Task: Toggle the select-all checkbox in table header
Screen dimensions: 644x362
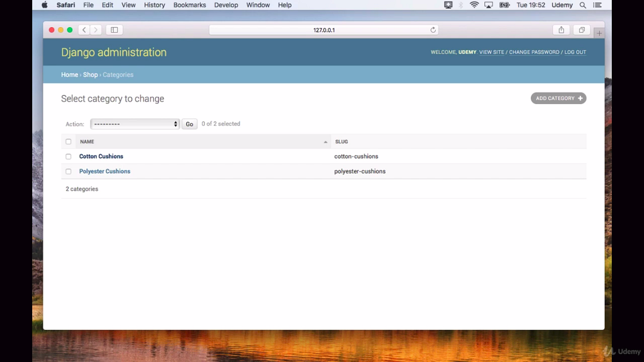Action: click(68, 141)
